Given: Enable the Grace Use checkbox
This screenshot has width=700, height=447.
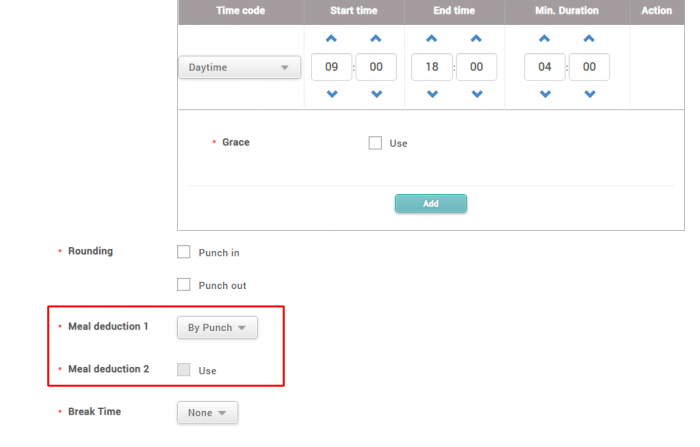Looking at the screenshot, I should tap(375, 143).
